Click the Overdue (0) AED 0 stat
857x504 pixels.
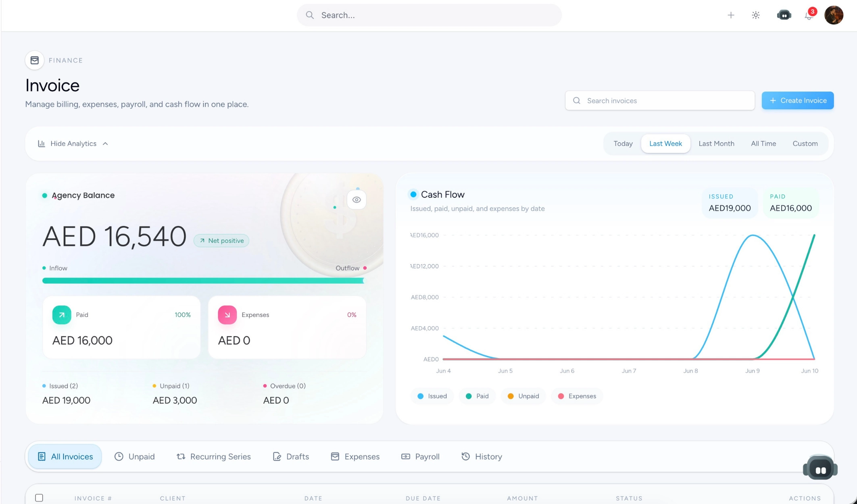tap(284, 394)
